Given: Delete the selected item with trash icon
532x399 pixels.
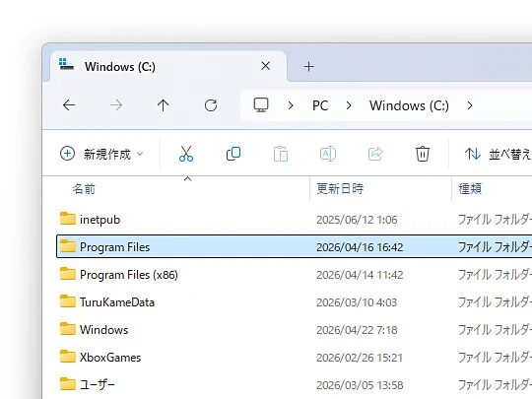Looking at the screenshot, I should 423,154.
